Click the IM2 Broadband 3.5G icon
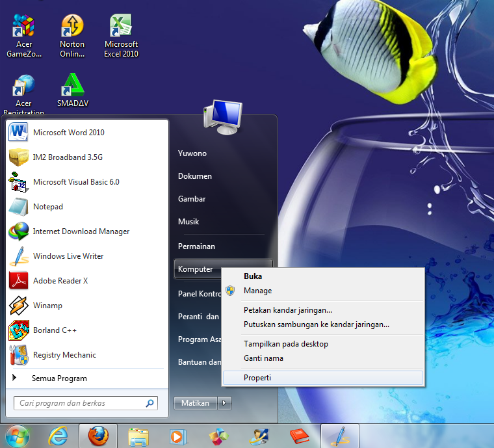Image resolution: width=494 pixels, height=448 pixels. click(x=18, y=157)
